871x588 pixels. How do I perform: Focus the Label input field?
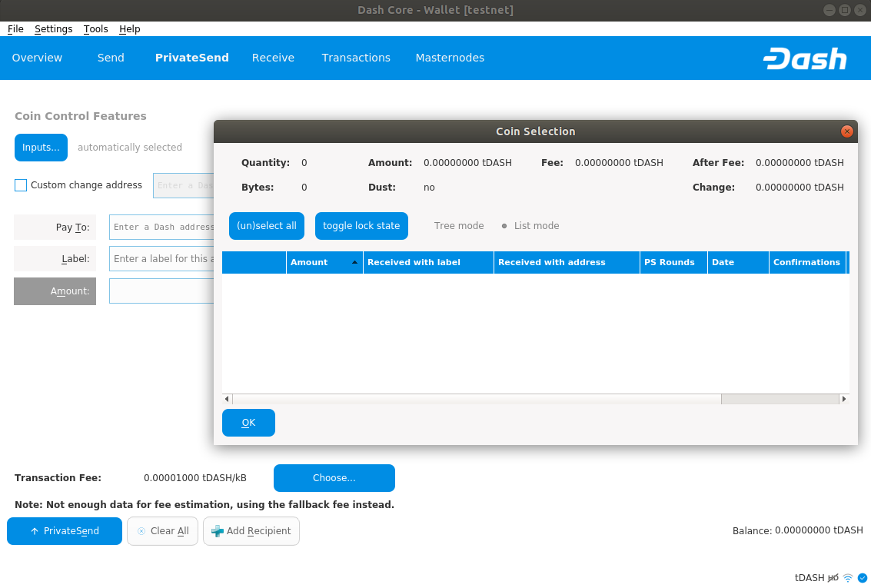point(161,259)
